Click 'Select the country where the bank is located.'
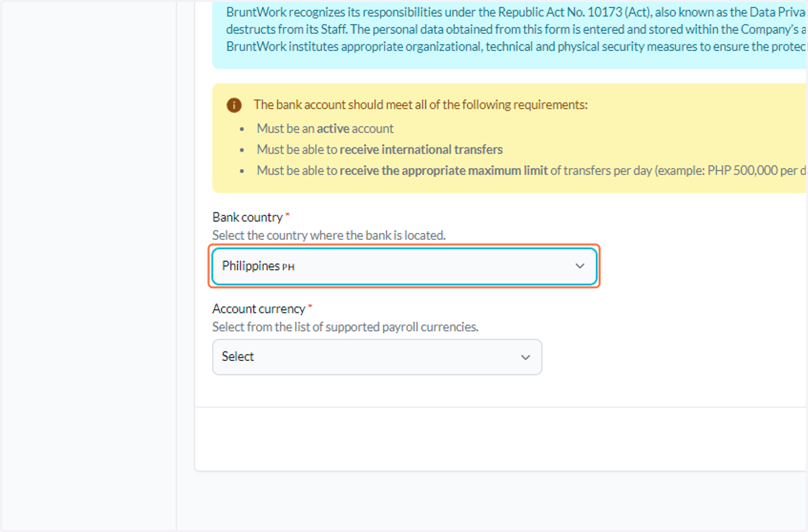This screenshot has width=808, height=532. click(329, 236)
